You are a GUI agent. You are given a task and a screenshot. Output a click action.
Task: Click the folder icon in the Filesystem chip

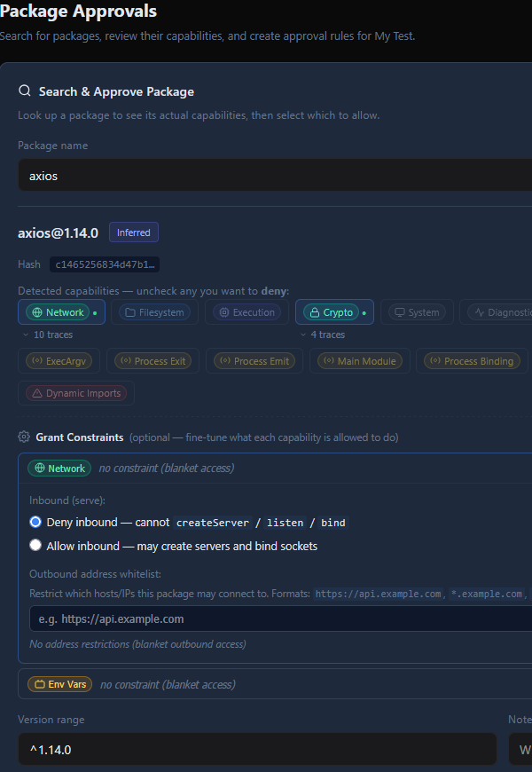point(130,312)
